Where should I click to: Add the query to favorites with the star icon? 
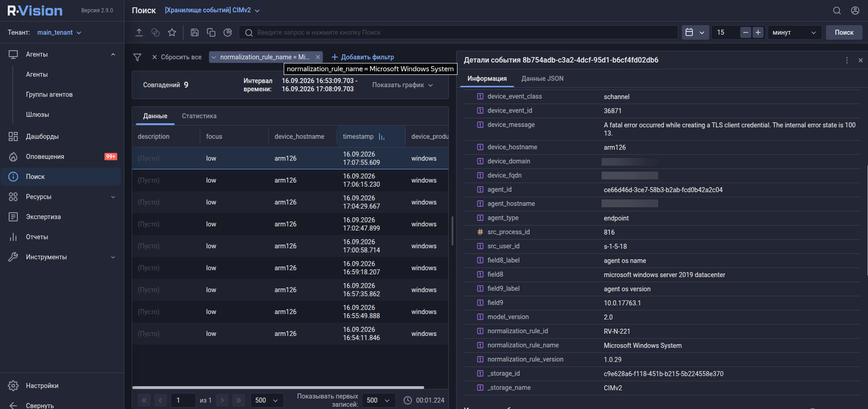pos(172,32)
